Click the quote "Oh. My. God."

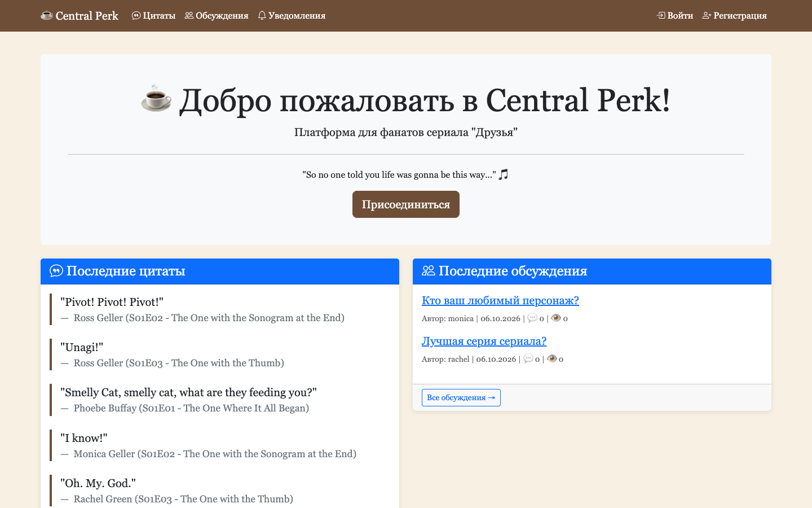tap(98, 483)
